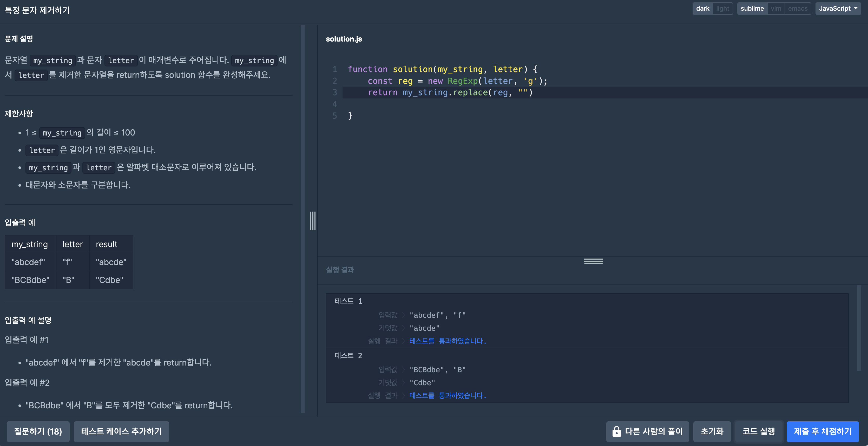Click the solution.js file tab
Viewport: 868px width, 446px height.
coord(344,39)
